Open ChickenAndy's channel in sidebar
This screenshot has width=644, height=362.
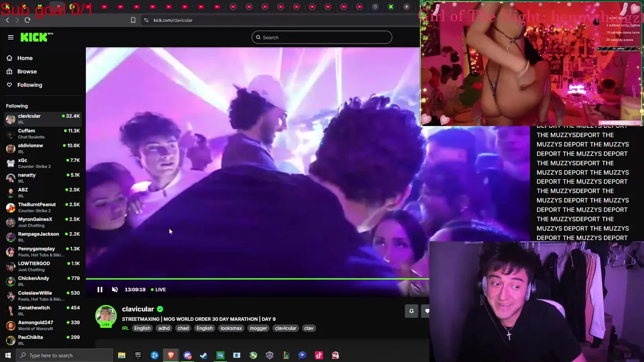43,281
